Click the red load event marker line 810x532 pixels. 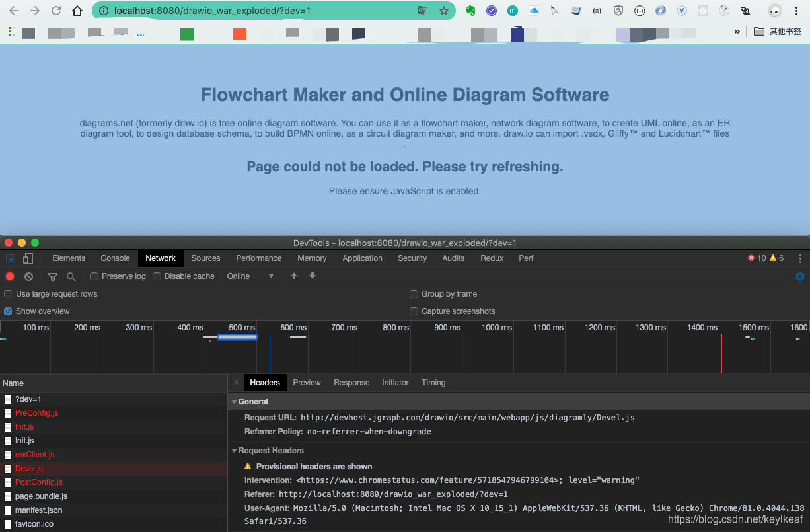coord(721,354)
